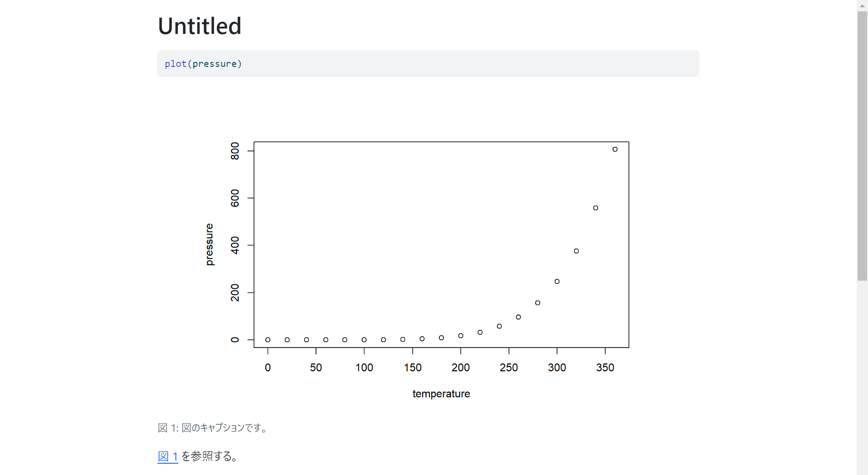Click the 350 label on the x-axis

point(605,367)
